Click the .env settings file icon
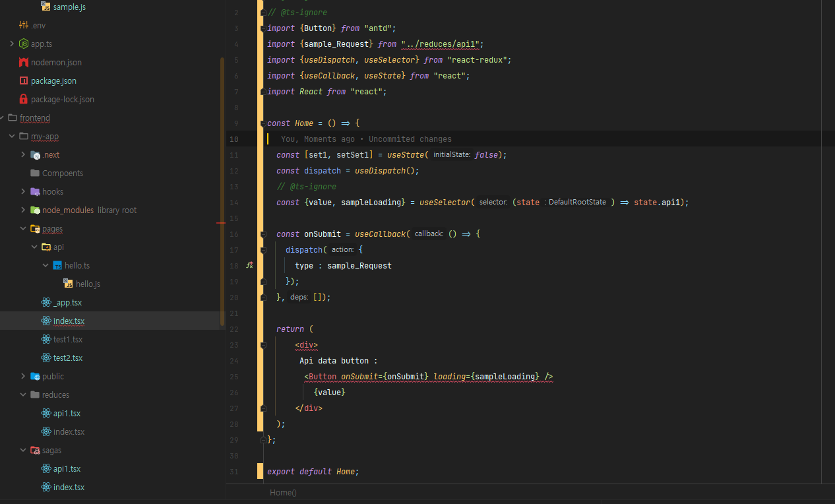835x504 pixels. point(24,25)
